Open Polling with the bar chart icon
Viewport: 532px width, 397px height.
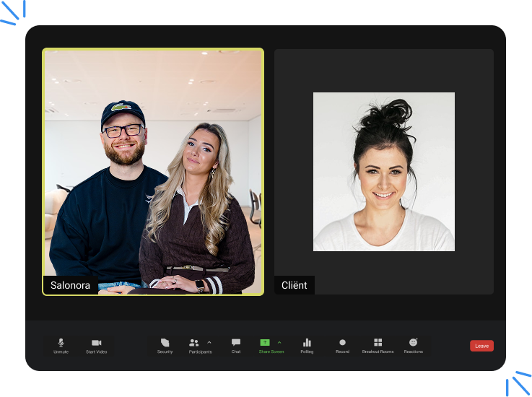pyautogui.click(x=307, y=343)
